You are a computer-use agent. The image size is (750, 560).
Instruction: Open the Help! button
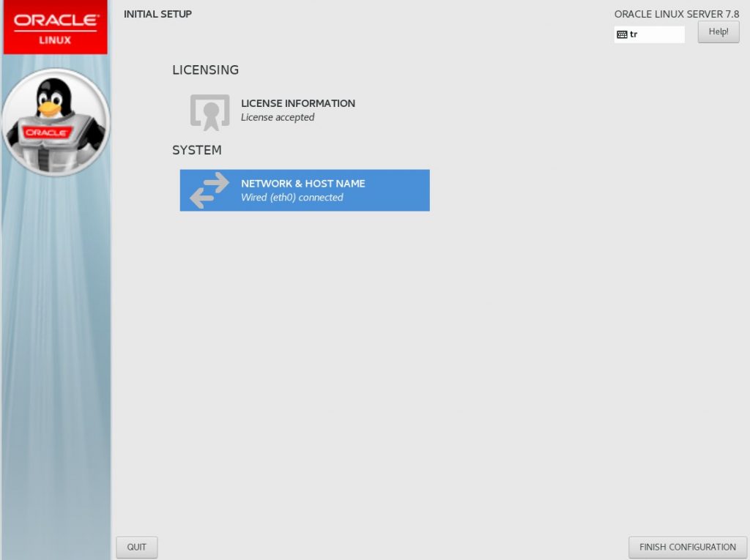[x=719, y=32]
